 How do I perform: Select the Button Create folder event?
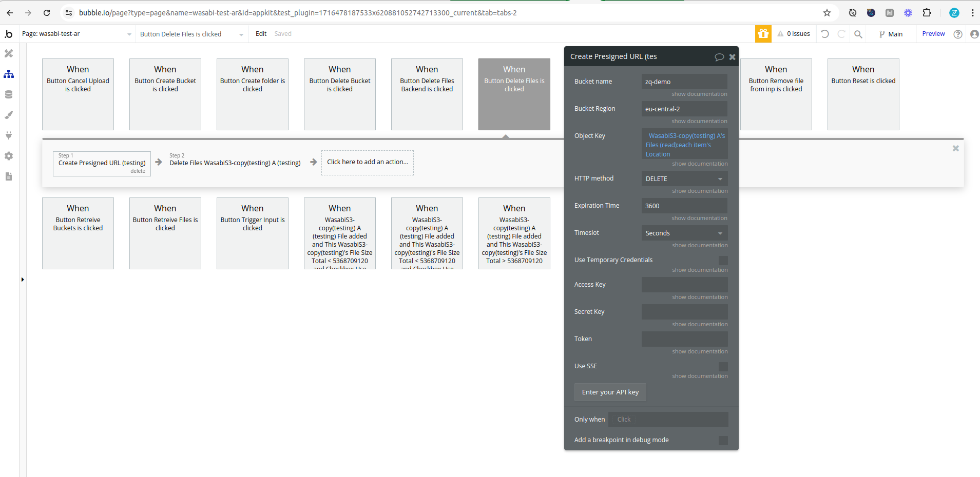(253, 94)
